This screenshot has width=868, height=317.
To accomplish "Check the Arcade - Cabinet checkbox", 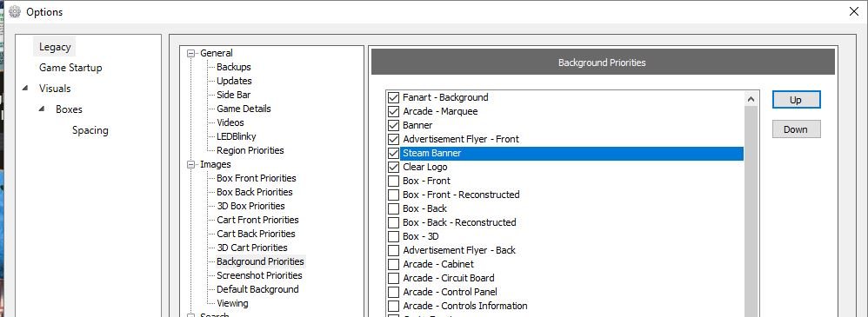I will [x=394, y=264].
